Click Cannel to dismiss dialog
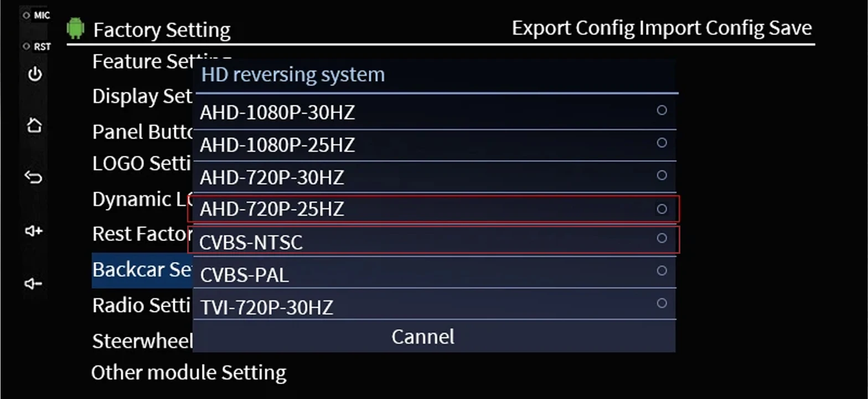 (x=423, y=336)
